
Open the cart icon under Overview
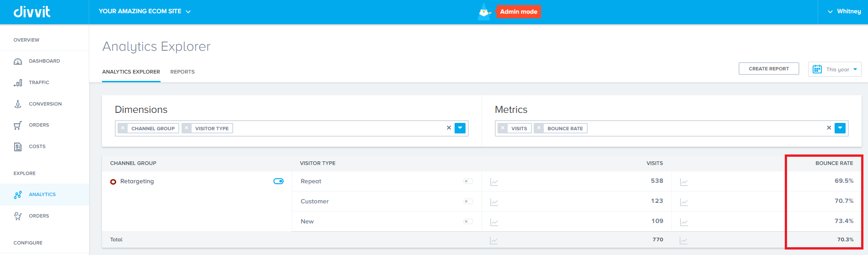pos(18,125)
